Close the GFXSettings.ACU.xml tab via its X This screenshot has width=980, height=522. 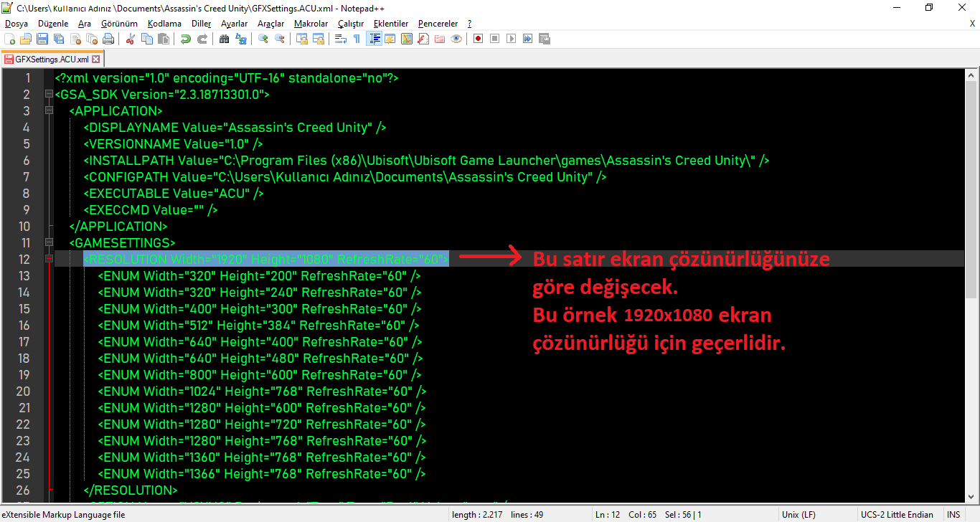coord(96,60)
